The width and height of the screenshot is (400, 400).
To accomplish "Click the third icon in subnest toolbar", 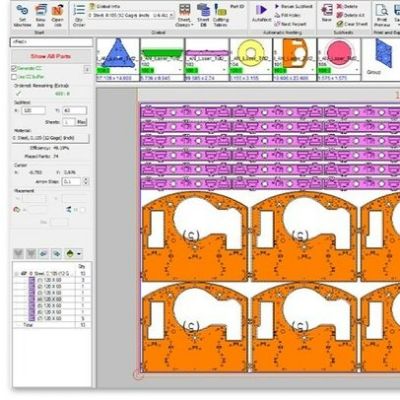I will (x=44, y=254).
